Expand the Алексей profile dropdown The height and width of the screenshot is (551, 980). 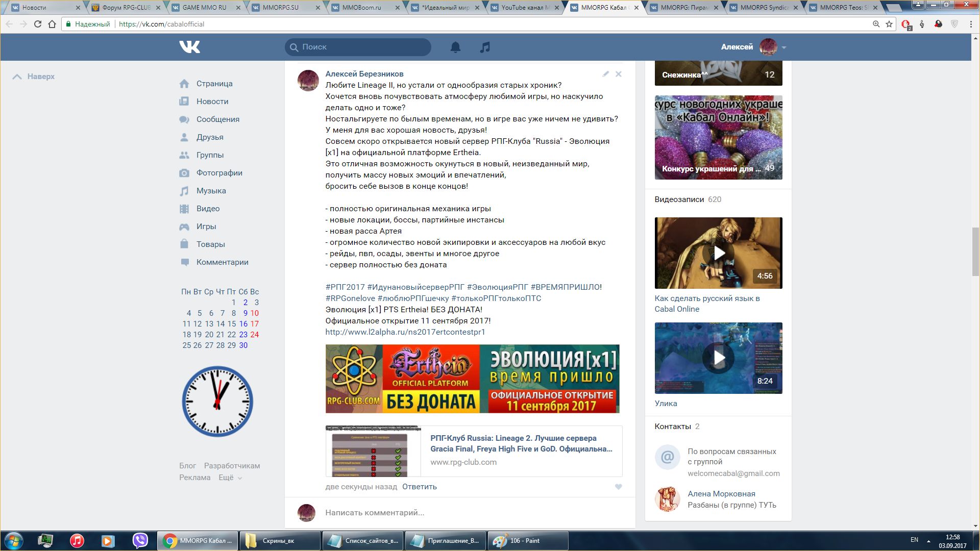(753, 47)
